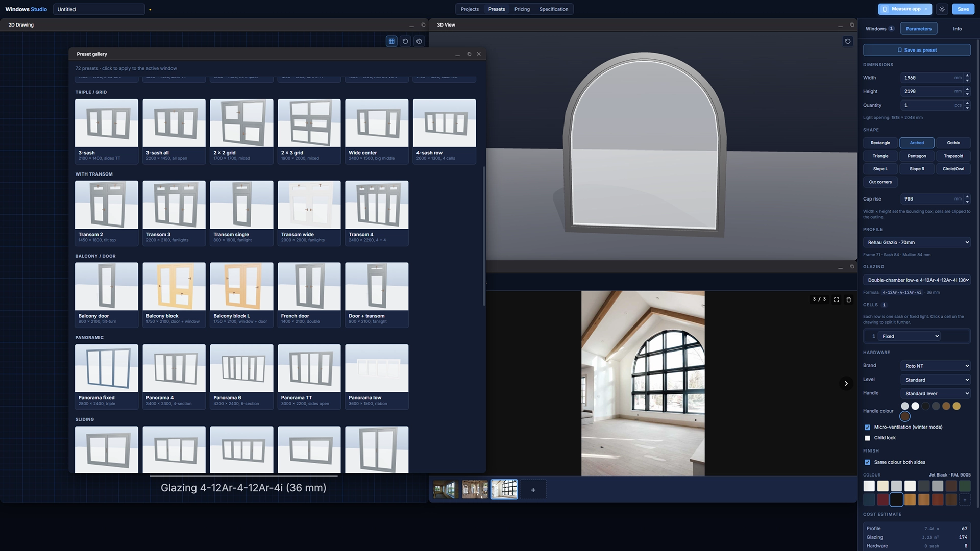Apply the Balcony block L preset
The image size is (980, 551).
click(x=241, y=295)
